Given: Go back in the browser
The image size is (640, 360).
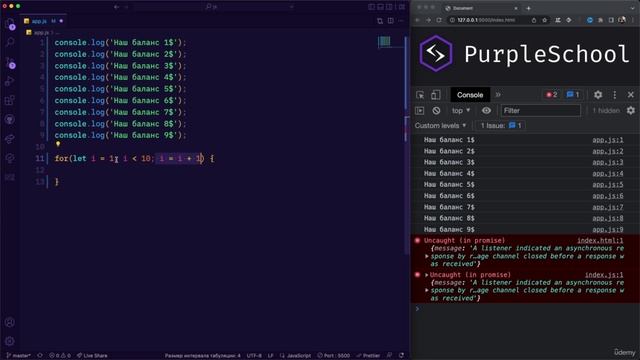Looking at the screenshot, I should (418, 20).
